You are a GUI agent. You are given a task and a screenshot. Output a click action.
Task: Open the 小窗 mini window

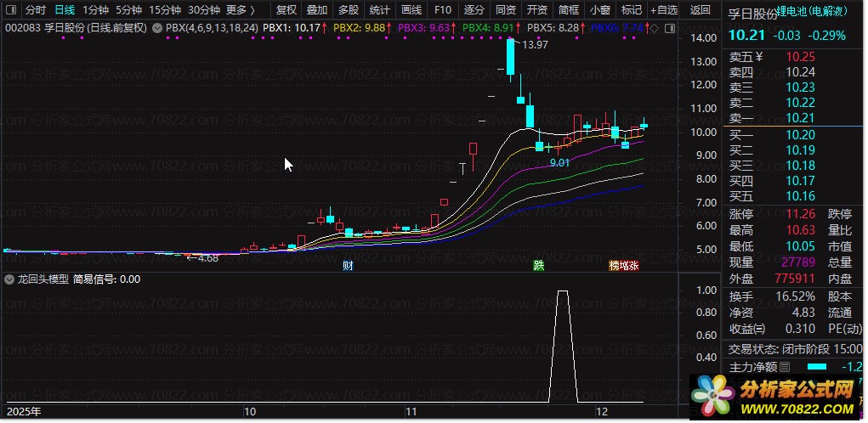(600, 10)
